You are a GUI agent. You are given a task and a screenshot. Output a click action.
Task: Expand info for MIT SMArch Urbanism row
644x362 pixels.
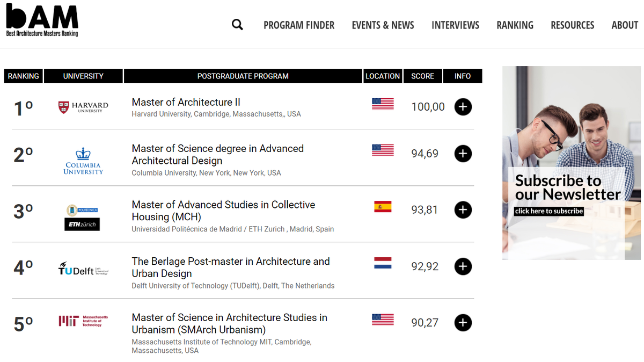coord(463,323)
